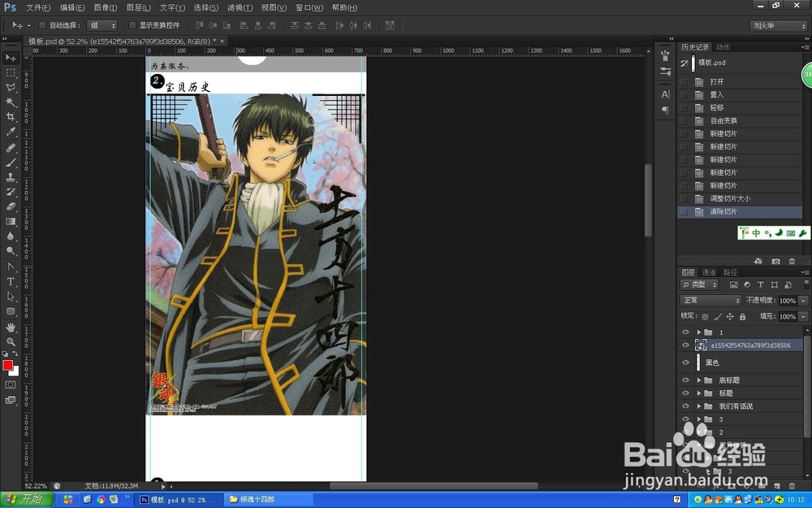Select the Polygonal Lasso tool
The width and height of the screenshot is (812, 508).
click(11, 87)
